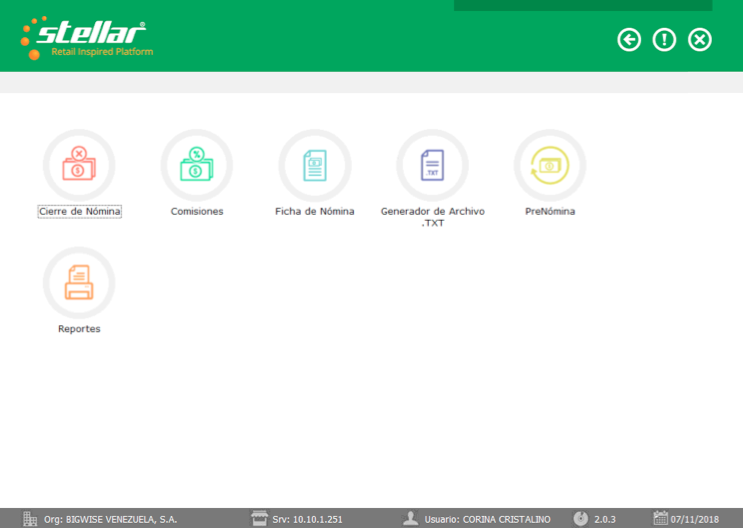Launch the PreNómina module icon
Screen dimensions: 743x528
coord(550,165)
